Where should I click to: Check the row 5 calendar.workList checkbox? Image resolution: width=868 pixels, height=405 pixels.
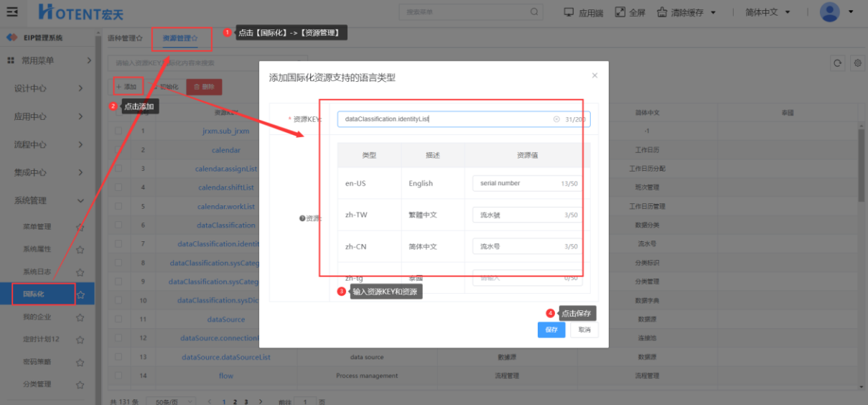[x=119, y=206]
